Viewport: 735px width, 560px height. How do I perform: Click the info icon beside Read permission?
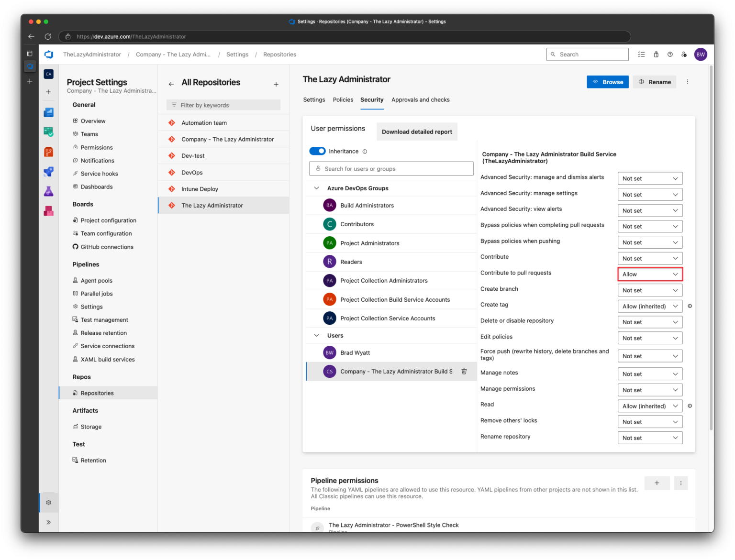[x=690, y=406]
